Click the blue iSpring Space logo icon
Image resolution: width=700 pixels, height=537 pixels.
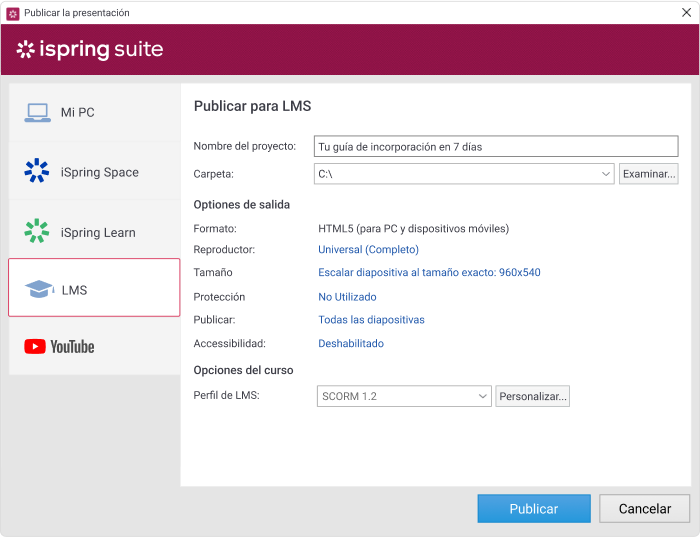pos(37,171)
